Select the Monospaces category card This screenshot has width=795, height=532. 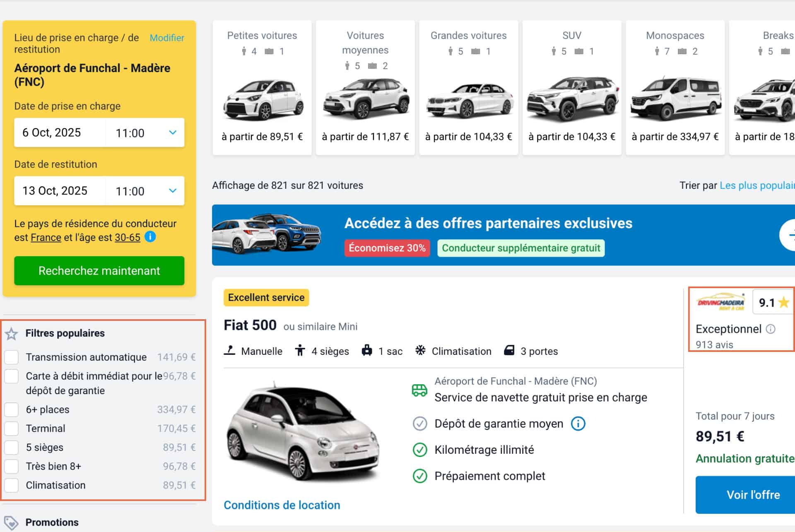point(675,88)
